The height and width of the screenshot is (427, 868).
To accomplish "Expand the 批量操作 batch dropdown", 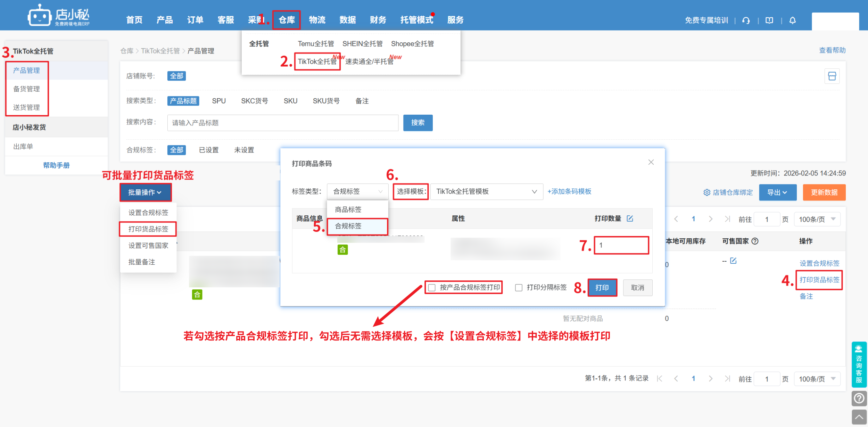I will (x=145, y=192).
